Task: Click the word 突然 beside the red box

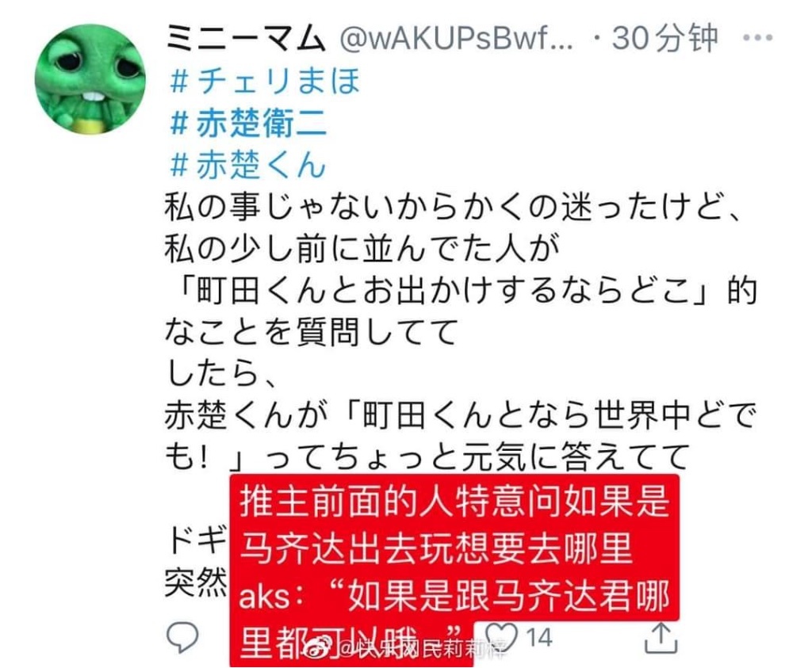Action: 197,582
